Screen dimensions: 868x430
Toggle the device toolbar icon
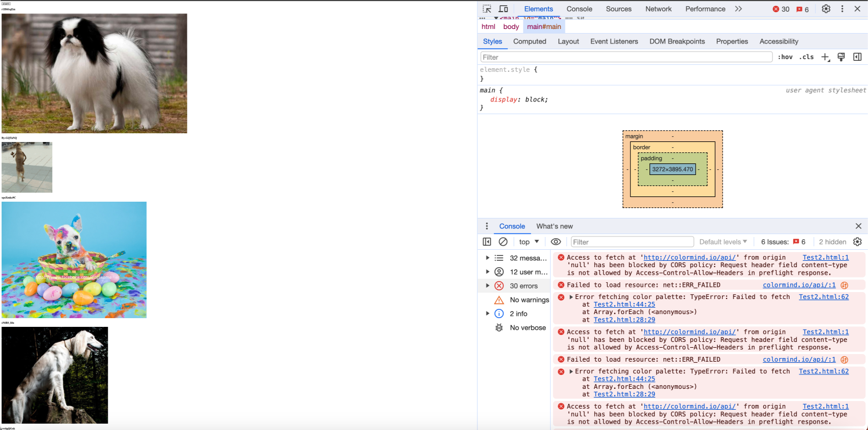pyautogui.click(x=503, y=9)
